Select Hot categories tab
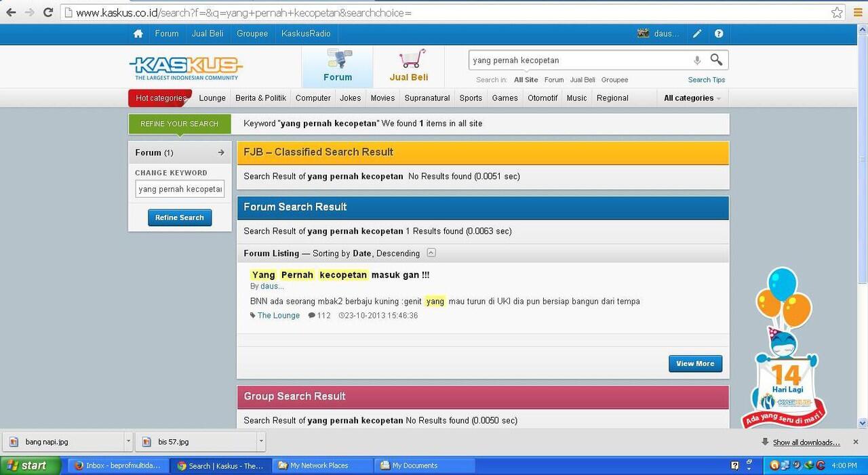The image size is (868, 475). [161, 98]
